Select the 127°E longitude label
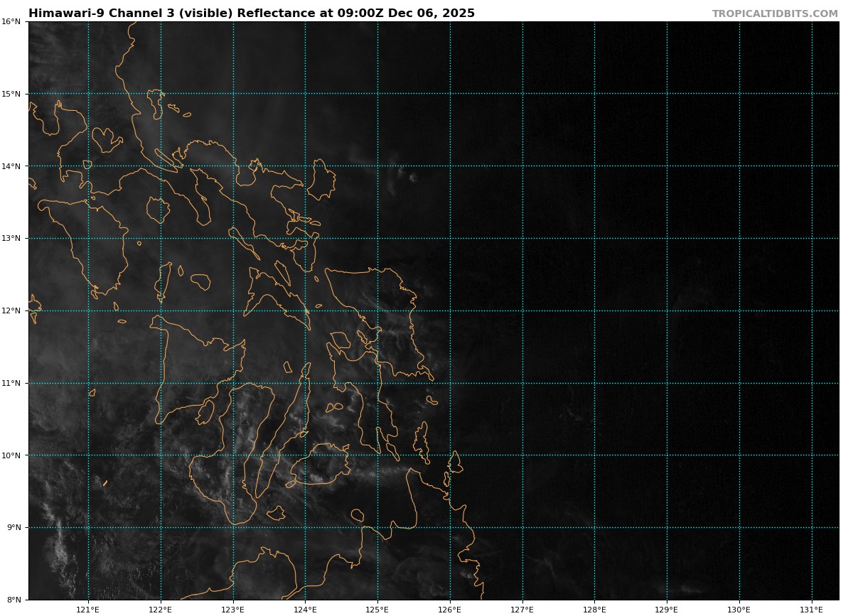Image resolution: width=853 pixels, height=616 pixels. (x=522, y=609)
